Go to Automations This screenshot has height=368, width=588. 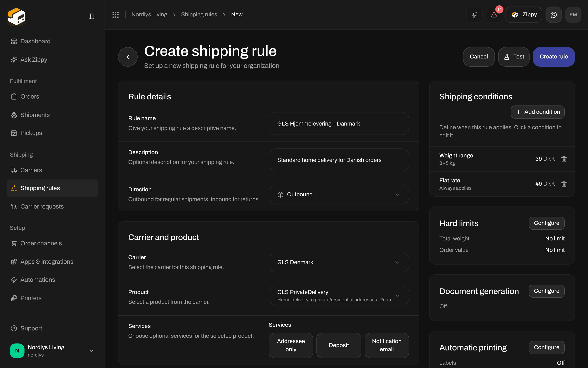pyautogui.click(x=52, y=280)
